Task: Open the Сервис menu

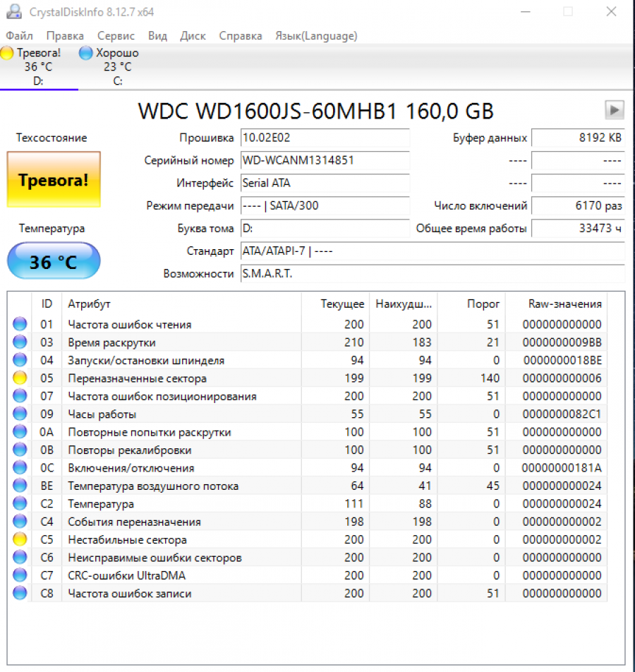Action: click(x=116, y=35)
